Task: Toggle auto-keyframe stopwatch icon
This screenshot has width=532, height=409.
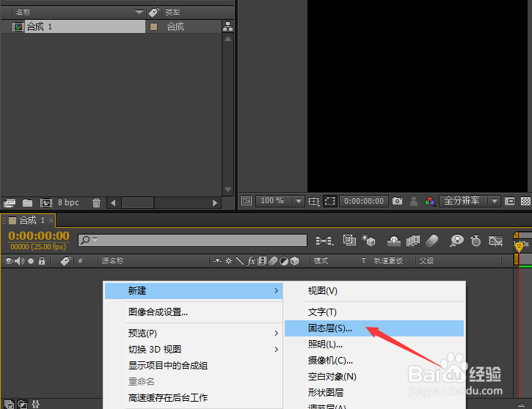Action: pyautogui.click(x=475, y=240)
